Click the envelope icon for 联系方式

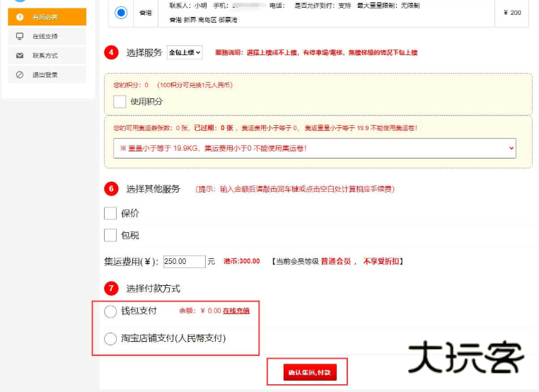pos(19,55)
